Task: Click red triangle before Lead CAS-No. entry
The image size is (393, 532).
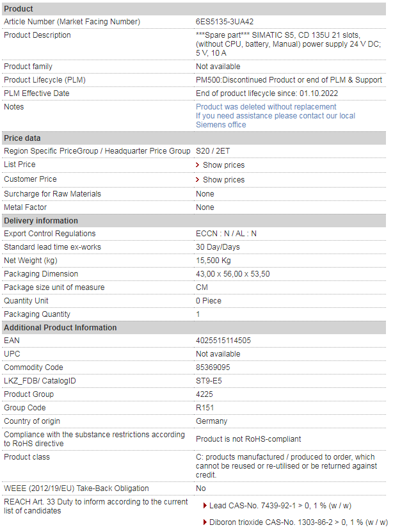Action: tap(205, 506)
